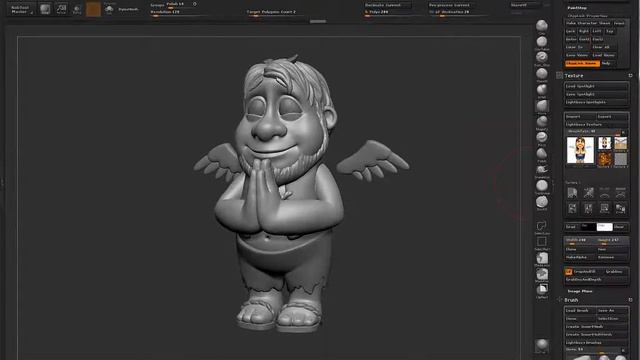Click the DynaMesh cloud icon
Image resolution: width=640 pixels, height=360 pixels.
click(x=109, y=9)
